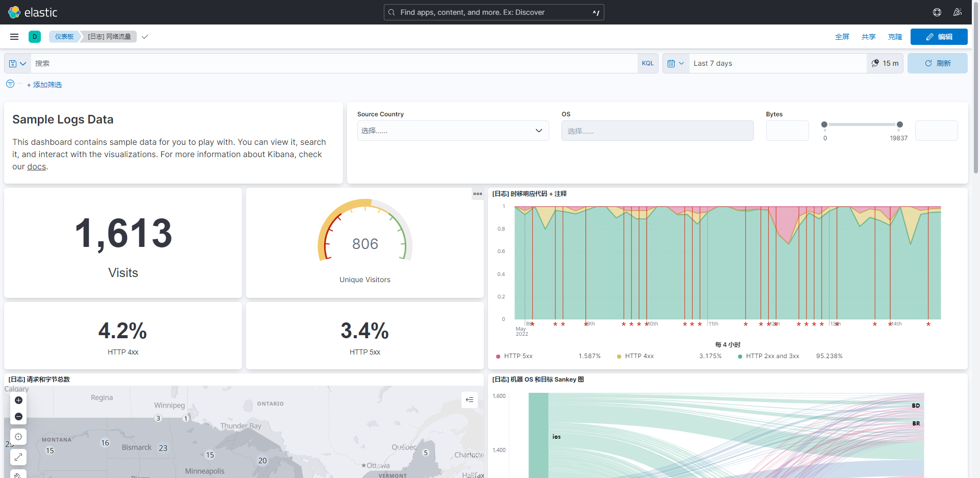The height and width of the screenshot is (478, 980).
Task: Open the filter options icon
Action: pyautogui.click(x=10, y=84)
